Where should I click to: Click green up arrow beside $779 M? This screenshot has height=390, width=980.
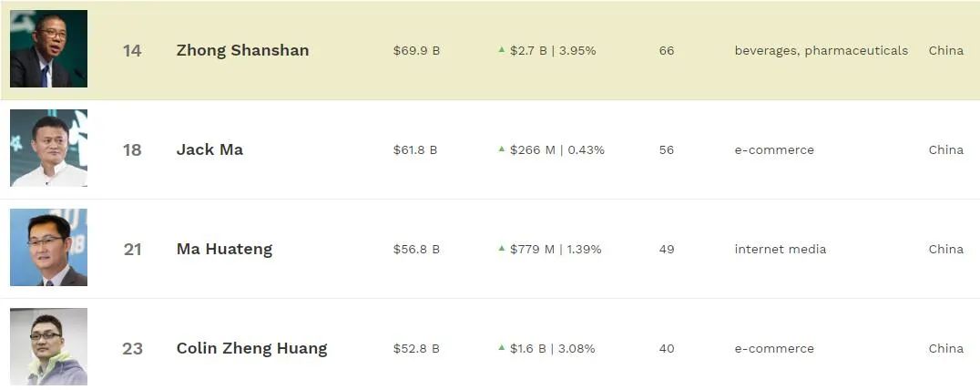click(x=501, y=248)
